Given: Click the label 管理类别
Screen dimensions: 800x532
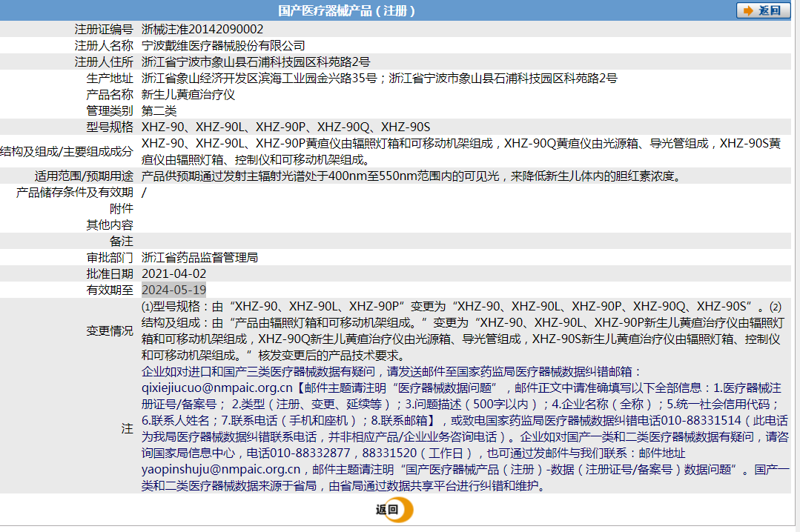Looking at the screenshot, I should (110, 110).
